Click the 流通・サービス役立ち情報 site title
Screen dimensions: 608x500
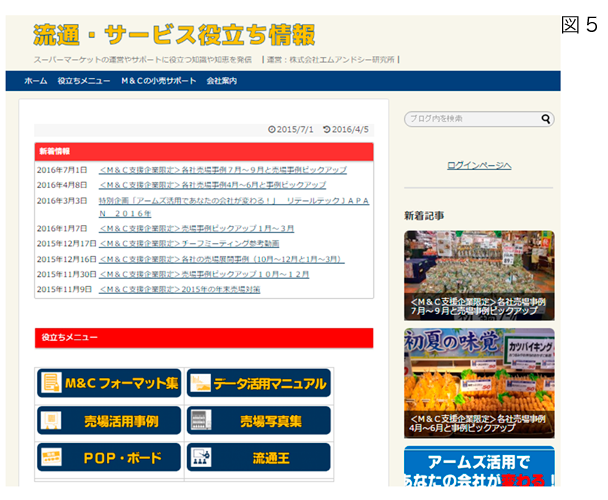click(x=174, y=36)
